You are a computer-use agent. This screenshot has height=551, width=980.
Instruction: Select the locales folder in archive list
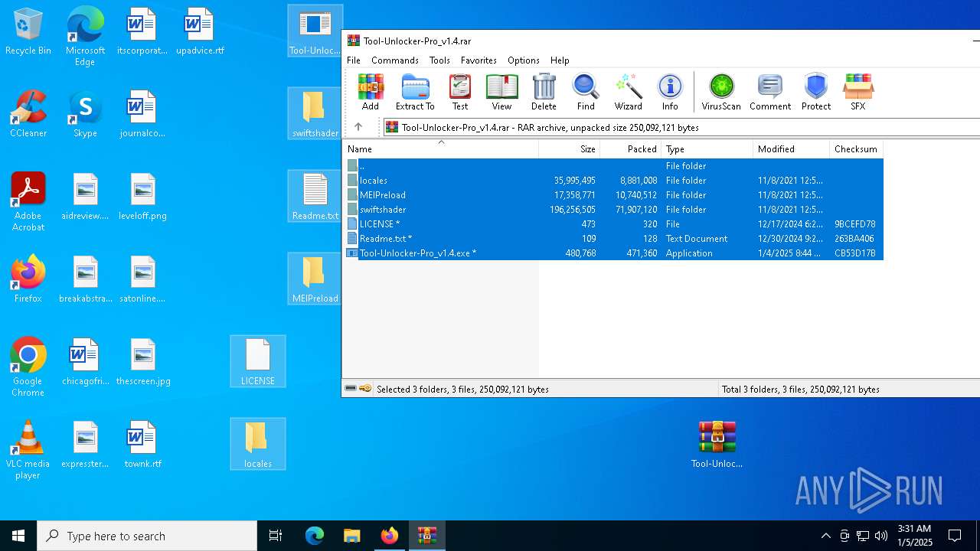613,181
